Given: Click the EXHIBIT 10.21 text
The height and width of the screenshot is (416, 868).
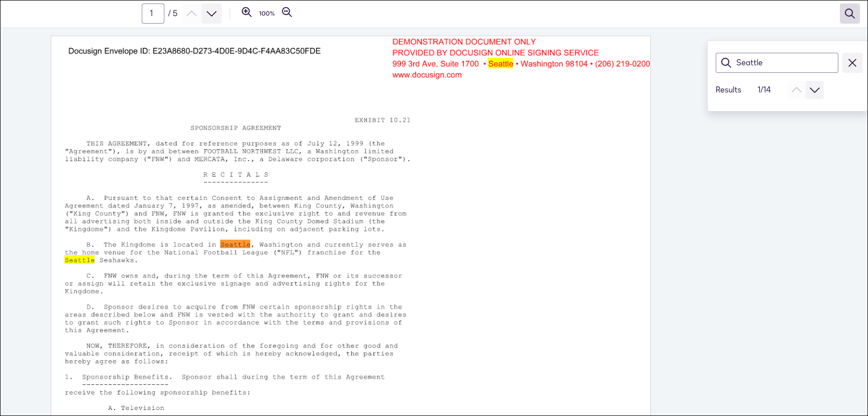Looking at the screenshot, I should [382, 120].
